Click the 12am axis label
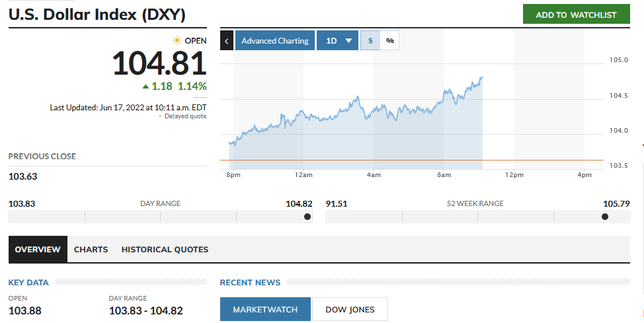The height and width of the screenshot is (323, 644). click(x=303, y=175)
